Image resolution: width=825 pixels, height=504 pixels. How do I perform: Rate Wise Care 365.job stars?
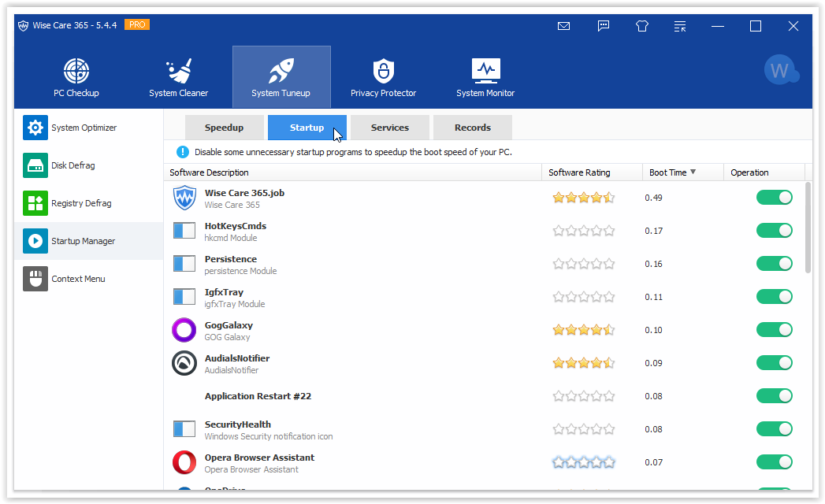point(584,198)
